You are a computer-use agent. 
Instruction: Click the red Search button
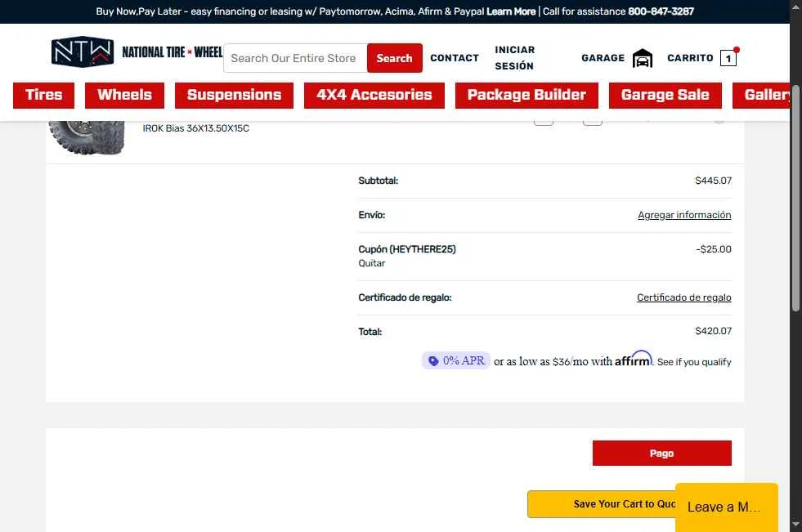pyautogui.click(x=394, y=58)
